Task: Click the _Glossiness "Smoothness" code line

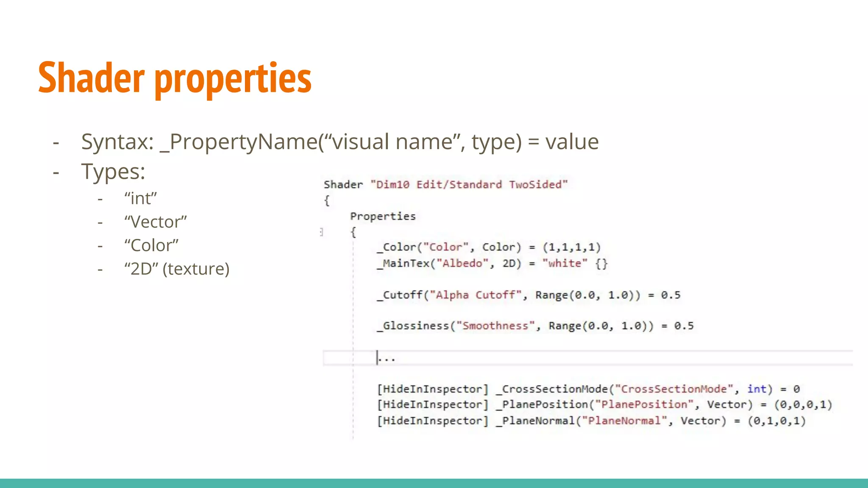Action: coord(535,326)
